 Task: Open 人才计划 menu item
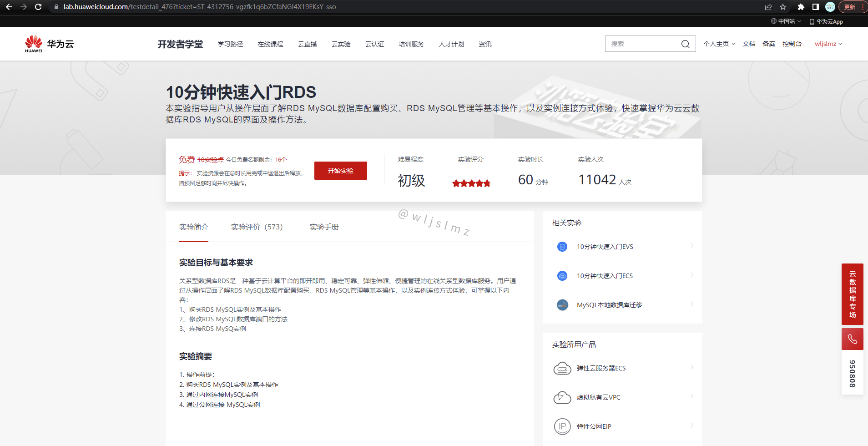click(x=451, y=44)
